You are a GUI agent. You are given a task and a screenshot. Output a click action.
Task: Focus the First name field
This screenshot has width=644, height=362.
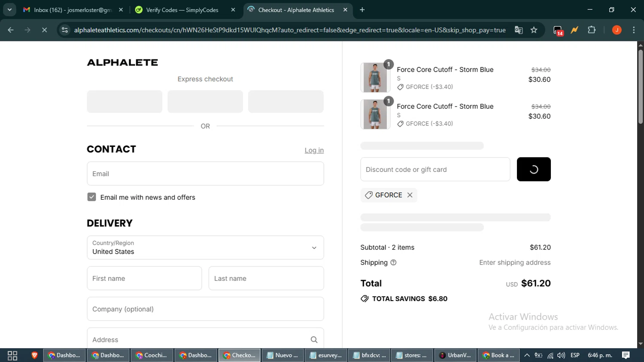tap(144, 278)
